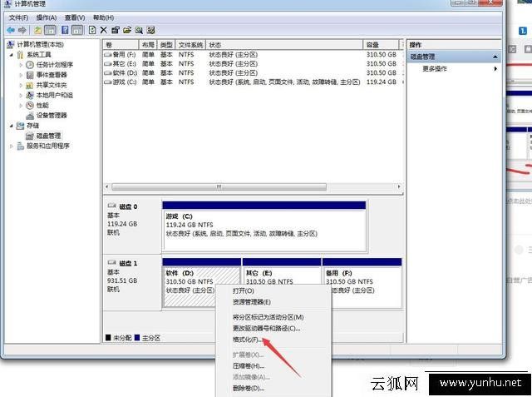Click the open folder toolbar icon
This screenshot has width=532, height=397.
[x=127, y=30]
